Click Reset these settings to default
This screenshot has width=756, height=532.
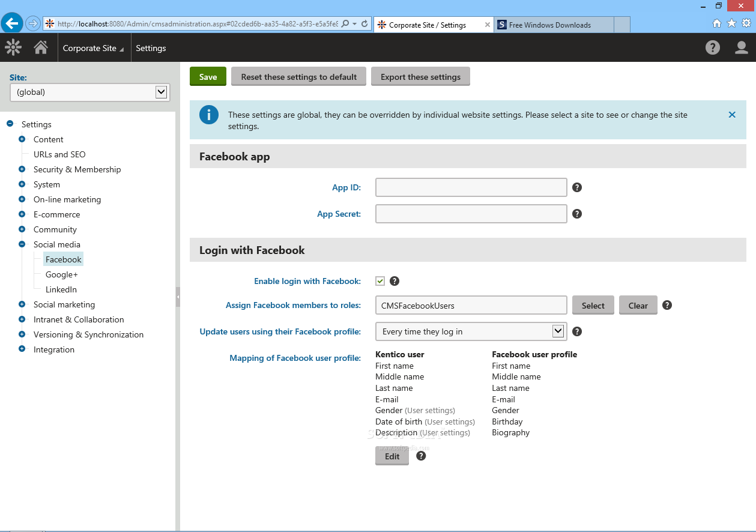299,77
